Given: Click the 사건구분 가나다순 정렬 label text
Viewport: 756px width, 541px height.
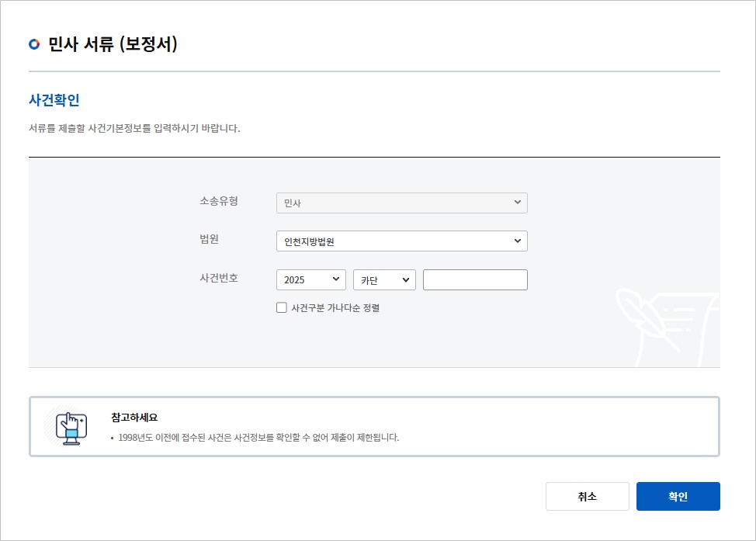Looking at the screenshot, I should click(x=335, y=307).
